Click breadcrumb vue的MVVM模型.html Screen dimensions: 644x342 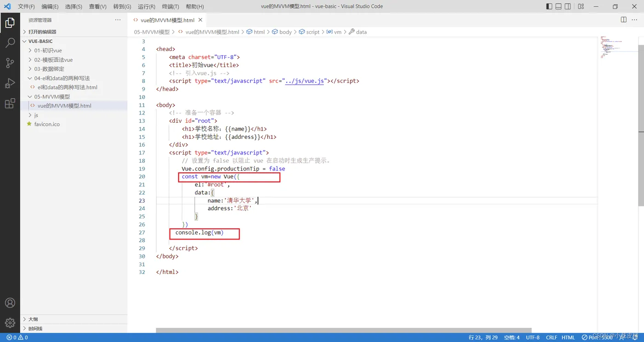(x=208, y=32)
